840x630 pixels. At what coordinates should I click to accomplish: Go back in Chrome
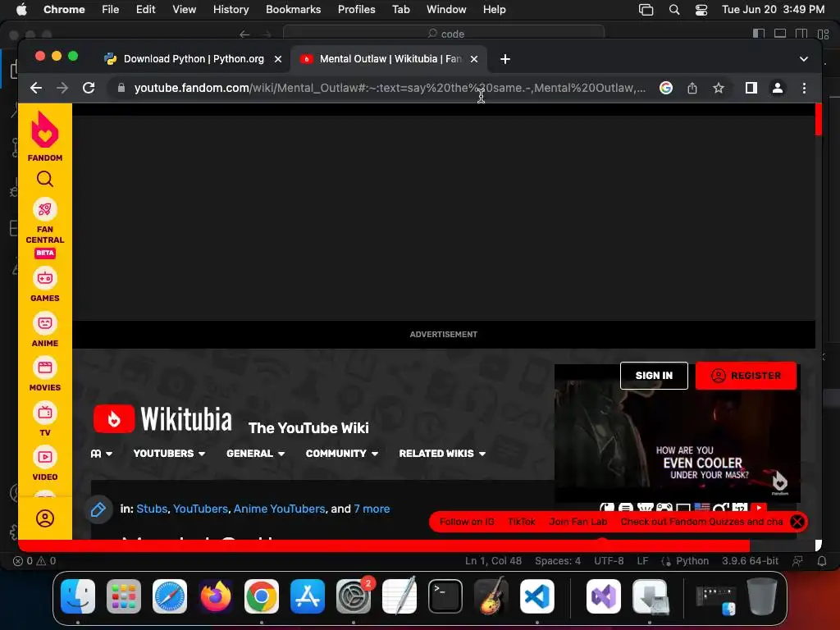click(x=36, y=88)
